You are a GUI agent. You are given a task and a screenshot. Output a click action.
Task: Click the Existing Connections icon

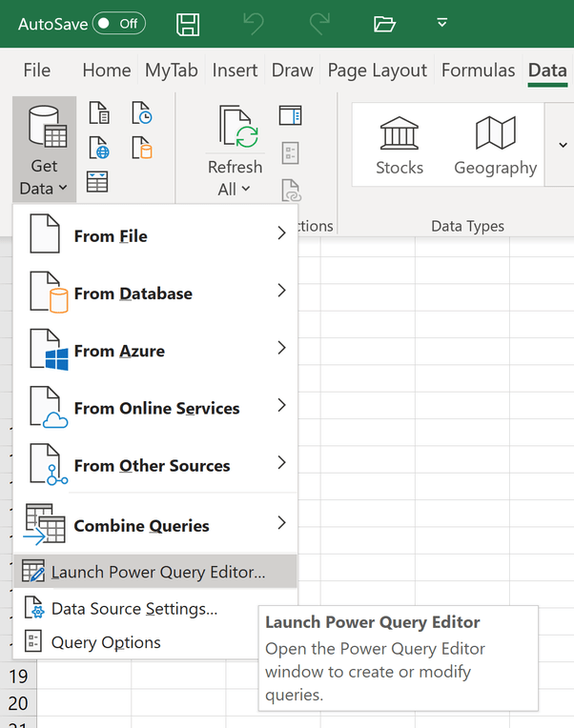[x=142, y=148]
